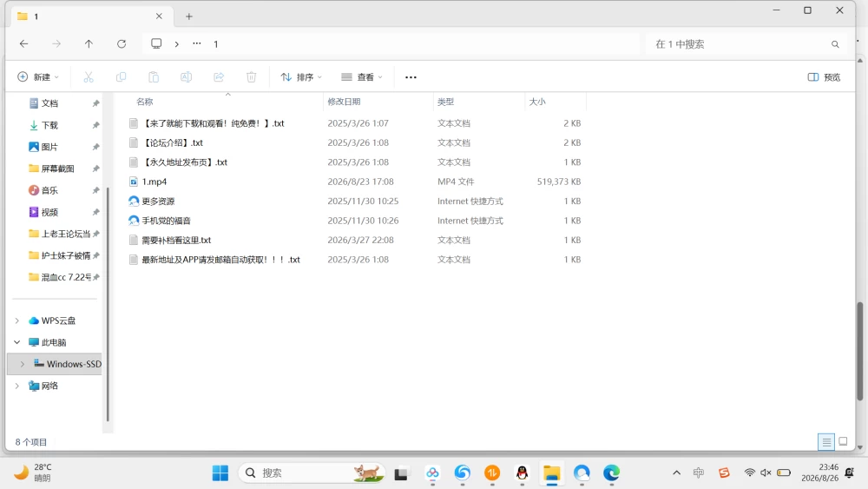Open Microsoft Edge from taskbar
Image resolution: width=868 pixels, height=489 pixels.
coord(612,473)
